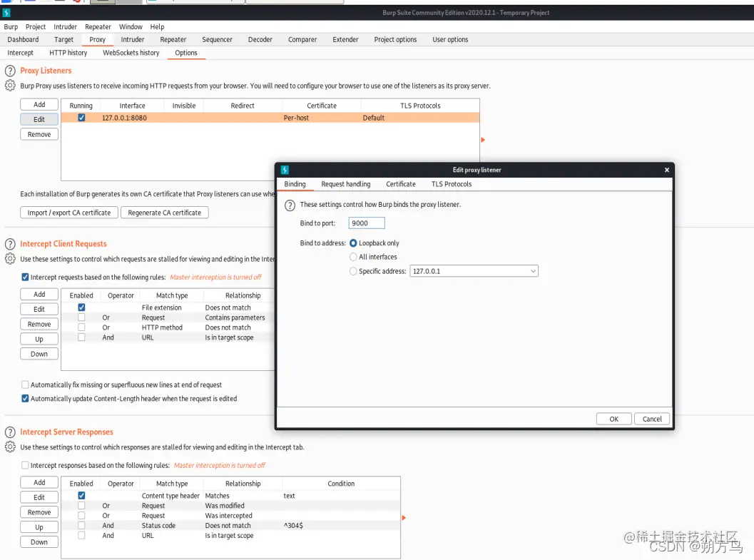Switch to Extender tab
This screenshot has width=754, height=560.
pos(345,39)
